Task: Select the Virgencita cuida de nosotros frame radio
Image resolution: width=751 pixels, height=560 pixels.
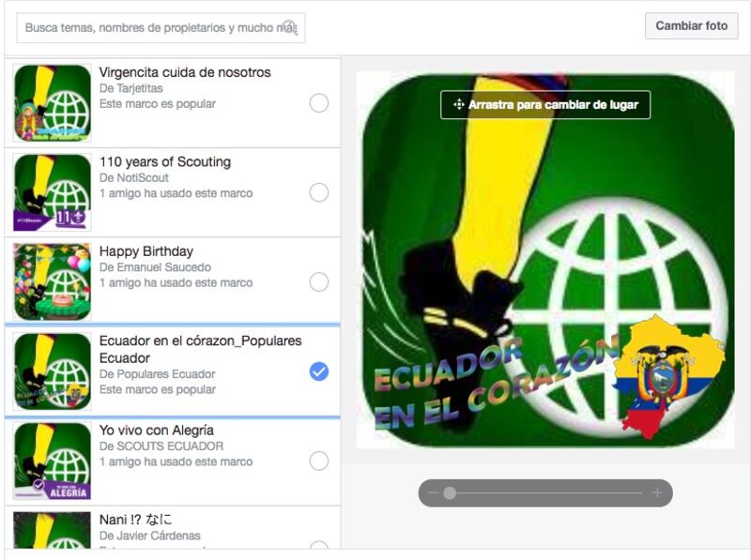Action: 319,103
